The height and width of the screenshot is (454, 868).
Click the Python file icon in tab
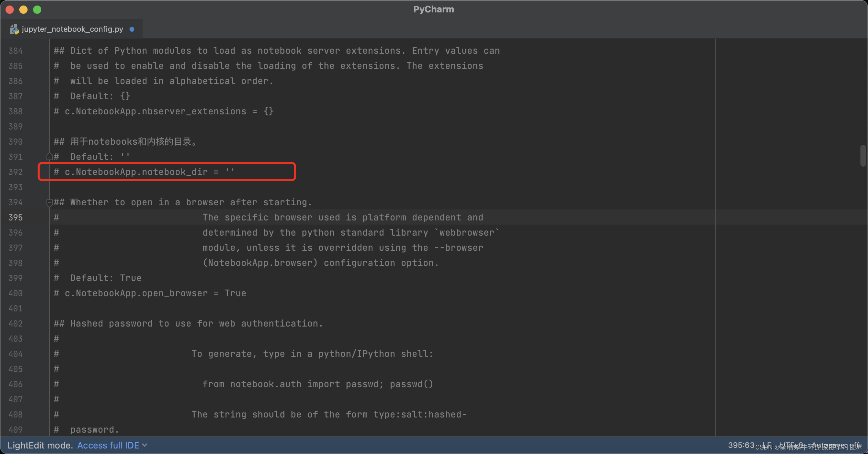pyautogui.click(x=14, y=30)
